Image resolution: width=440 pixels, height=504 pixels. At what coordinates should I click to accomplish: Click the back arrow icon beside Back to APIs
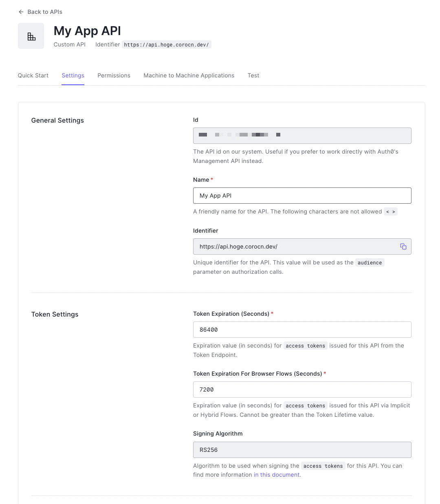(21, 12)
